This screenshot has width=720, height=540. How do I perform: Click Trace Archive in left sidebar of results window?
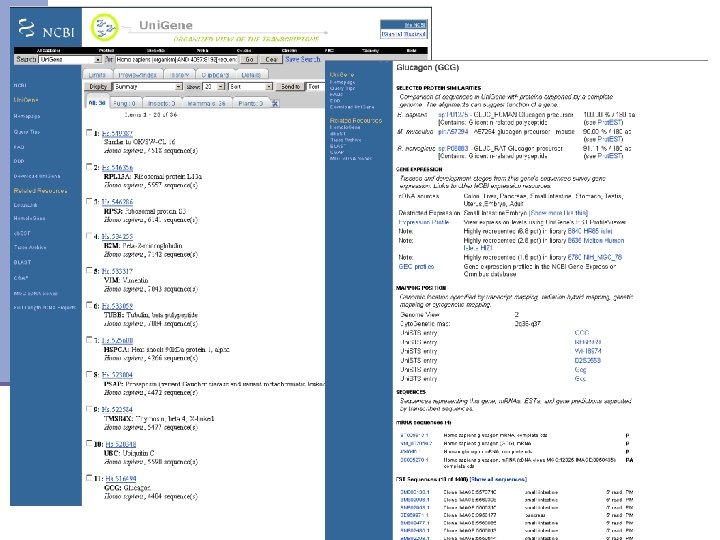(30, 247)
